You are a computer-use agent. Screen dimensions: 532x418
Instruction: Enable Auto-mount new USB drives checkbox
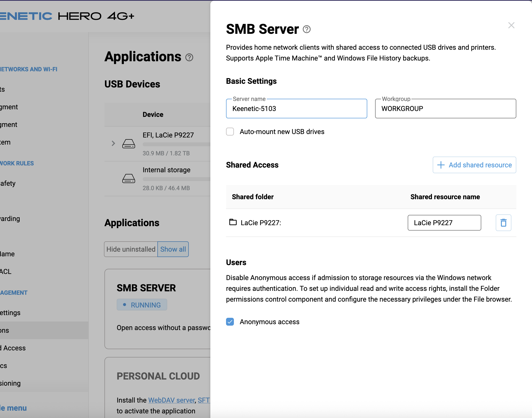click(x=230, y=132)
